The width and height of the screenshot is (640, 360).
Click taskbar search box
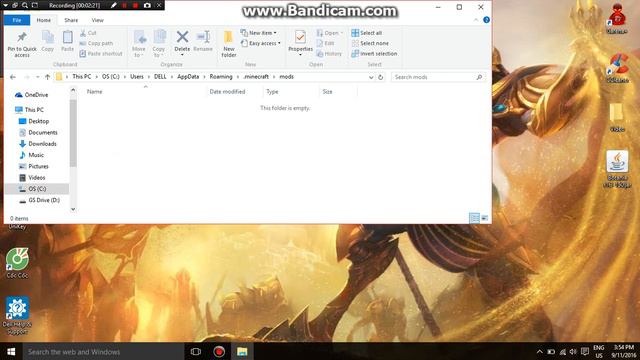(103, 351)
